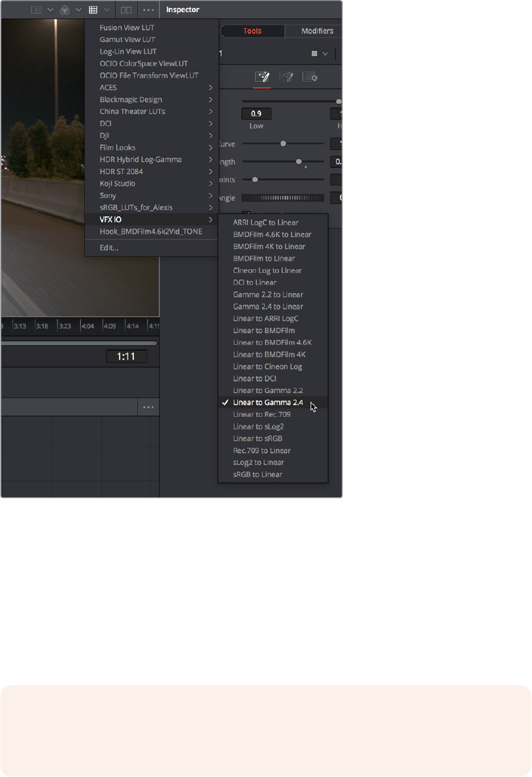This screenshot has width=532, height=777.
Task: Choose Linear to BMDFilm
Action: point(273,331)
